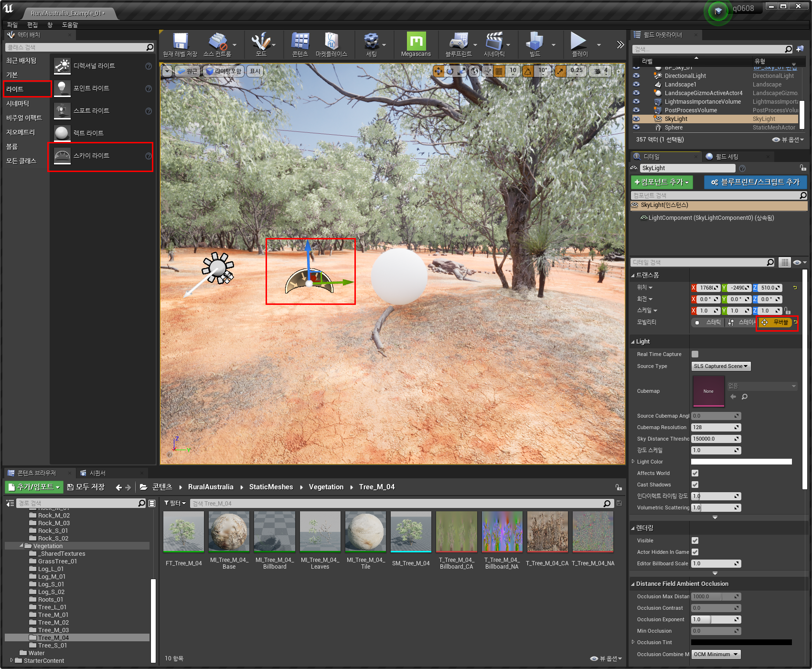Collapse the Distance Field Ambient Occlusion section
812x669 pixels.
pos(633,584)
